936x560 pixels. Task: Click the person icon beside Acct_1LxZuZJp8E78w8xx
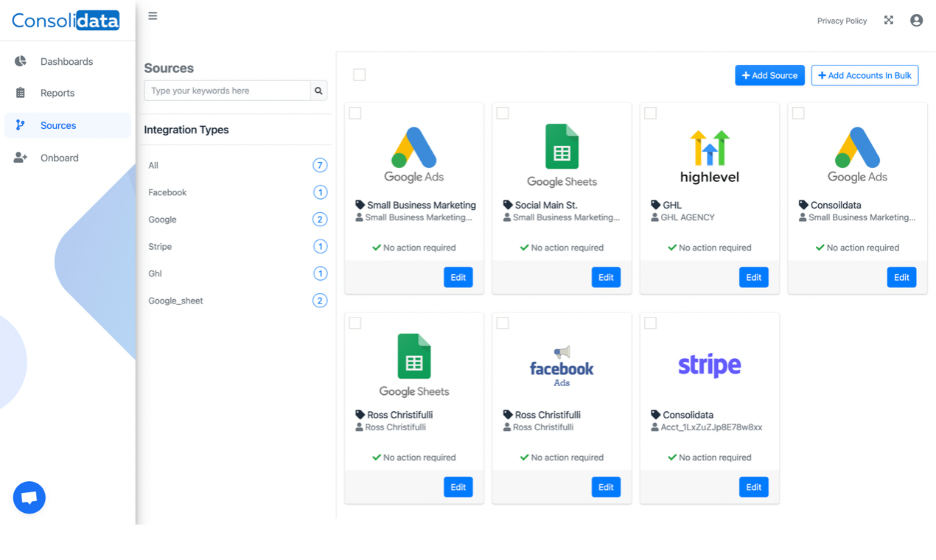tap(654, 427)
